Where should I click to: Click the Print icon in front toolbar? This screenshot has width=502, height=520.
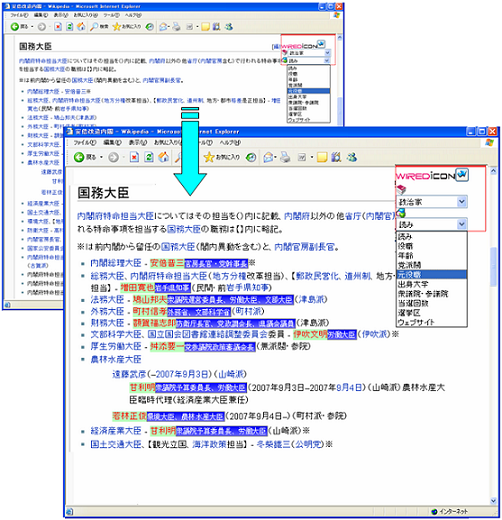(x=285, y=157)
